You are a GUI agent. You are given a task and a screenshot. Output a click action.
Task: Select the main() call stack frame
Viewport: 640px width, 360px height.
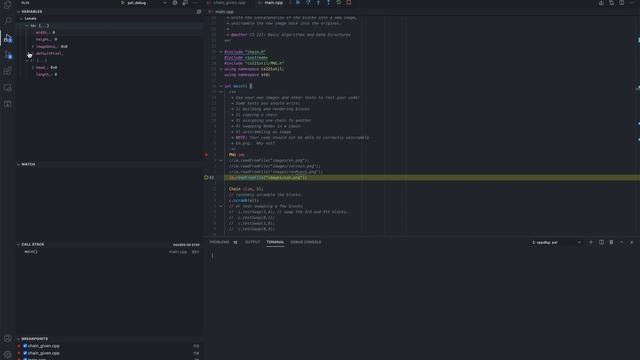(x=109, y=252)
